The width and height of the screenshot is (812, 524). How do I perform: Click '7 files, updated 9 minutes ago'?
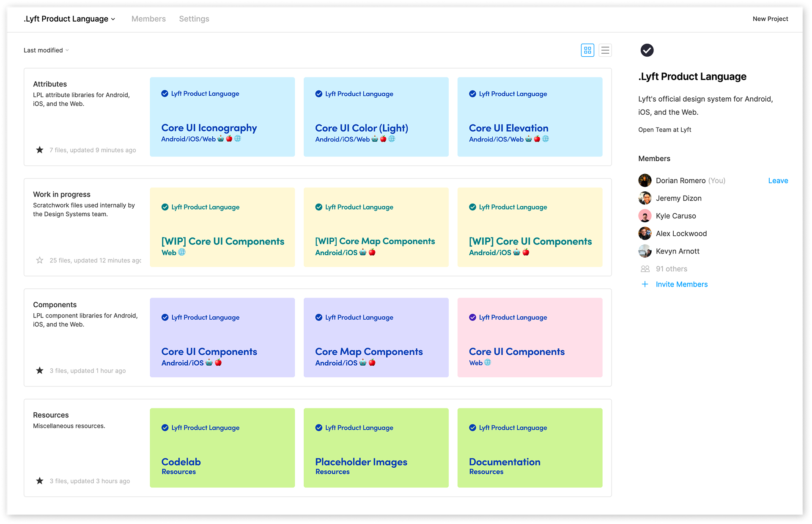93,150
